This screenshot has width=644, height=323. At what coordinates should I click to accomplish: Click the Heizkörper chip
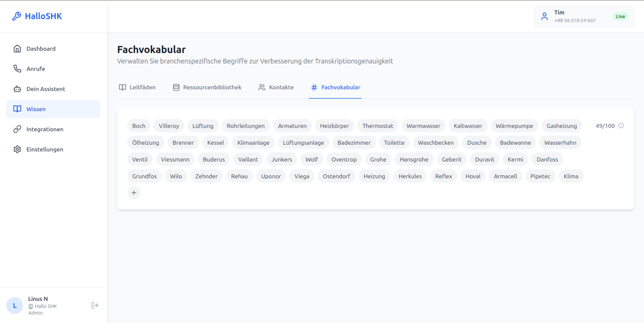pos(334,126)
